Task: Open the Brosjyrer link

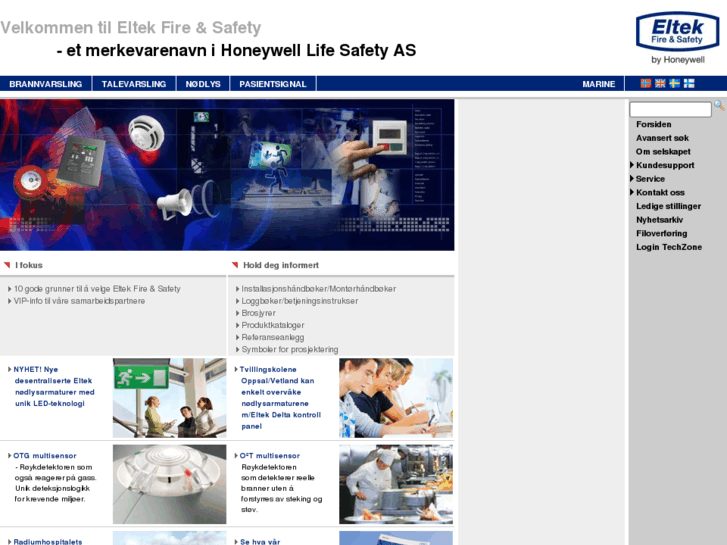Action: pyautogui.click(x=258, y=313)
